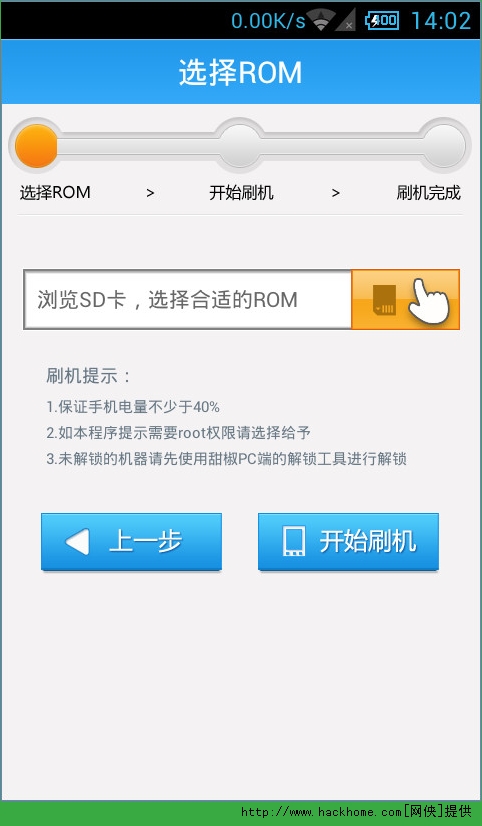The image size is (482, 826).
Task: Tap the pointing hand cursor icon
Action: click(428, 300)
